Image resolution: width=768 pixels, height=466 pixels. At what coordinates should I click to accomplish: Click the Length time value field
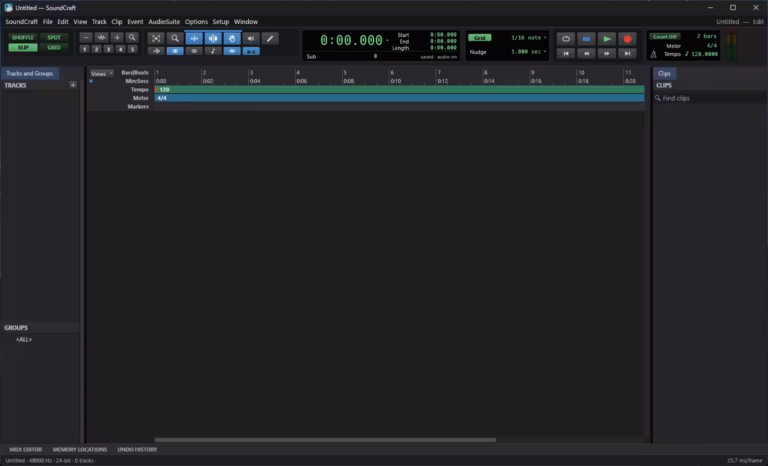pyautogui.click(x=443, y=48)
